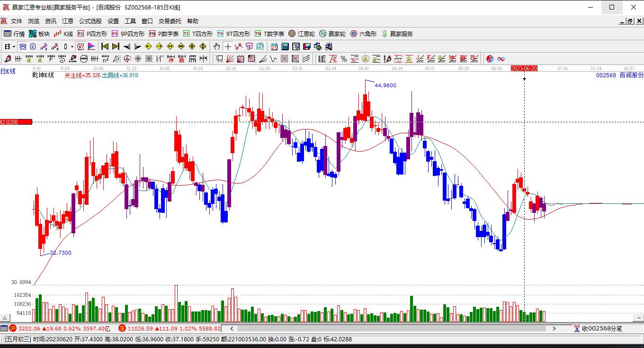Open the 浏览 menu
644x348 pixels.
point(34,21)
